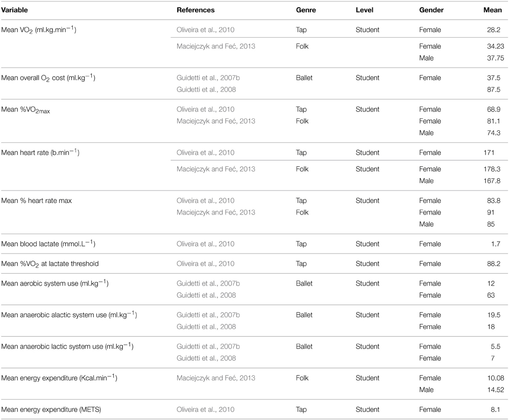Open Guidetti et al., 2007b in aerobic system use row
Viewport: 509px width, 420px height.
point(208,283)
